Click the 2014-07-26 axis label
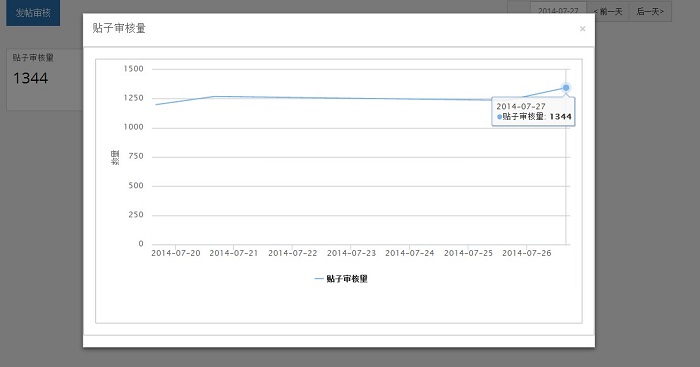700x367 pixels. pos(527,253)
